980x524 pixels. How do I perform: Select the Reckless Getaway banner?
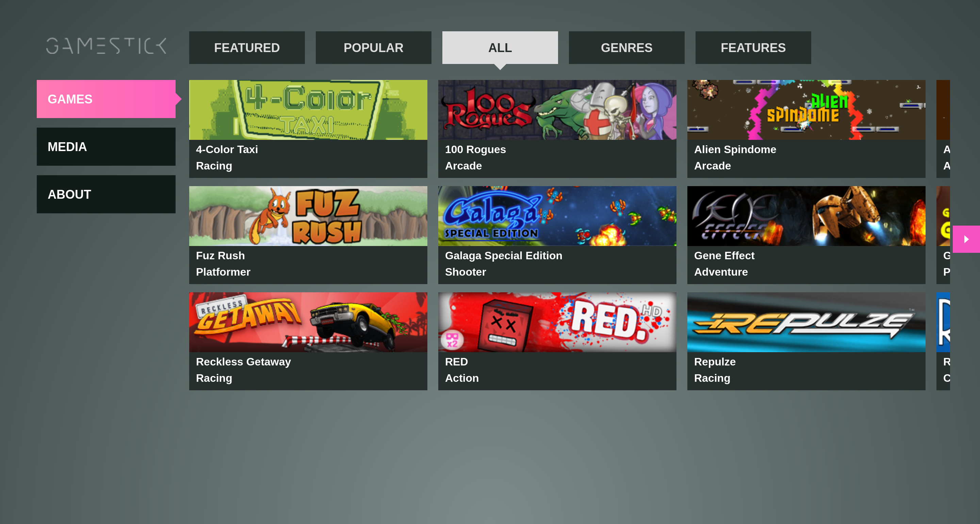click(x=308, y=322)
